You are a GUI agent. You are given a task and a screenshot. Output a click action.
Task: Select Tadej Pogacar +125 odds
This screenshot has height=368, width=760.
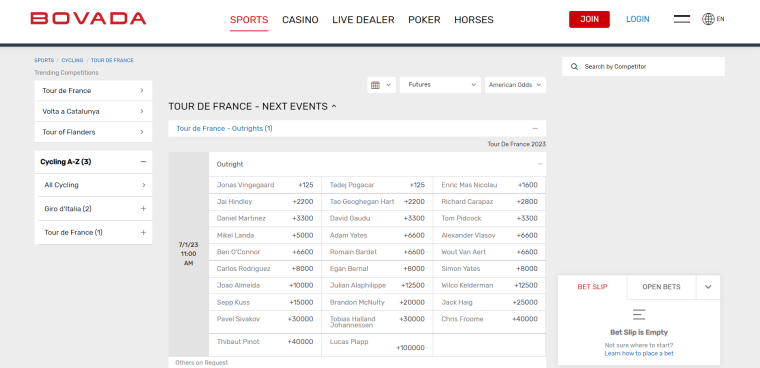377,185
